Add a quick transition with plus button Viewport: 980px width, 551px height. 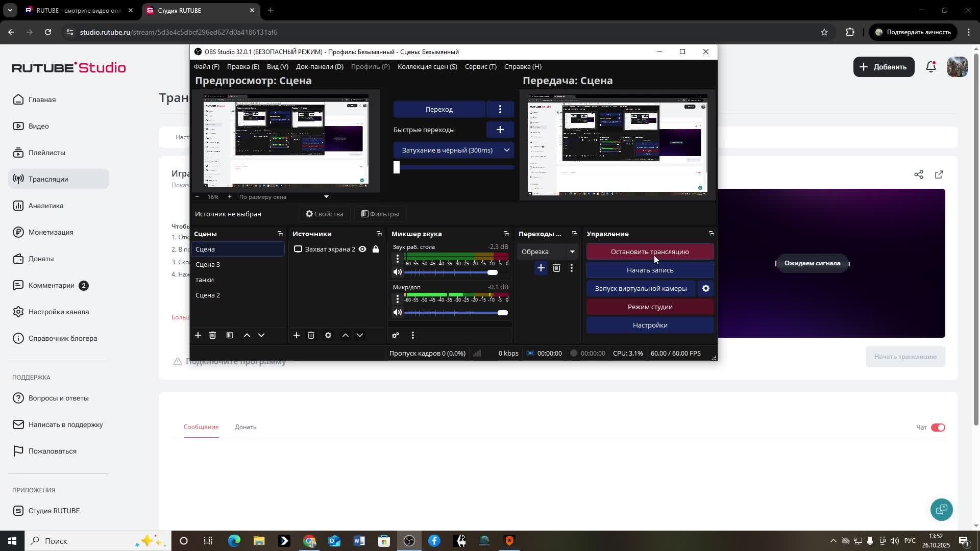click(x=500, y=130)
